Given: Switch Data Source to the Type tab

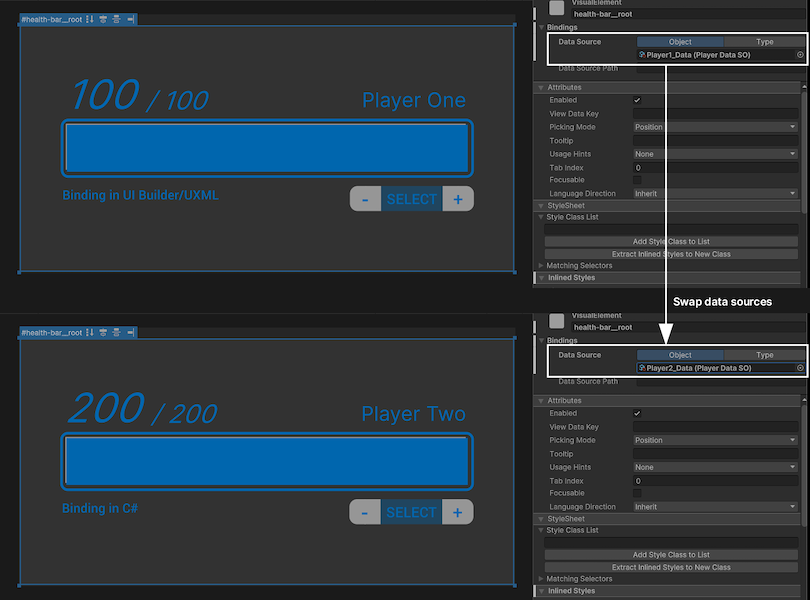Looking at the screenshot, I should coord(765,41).
